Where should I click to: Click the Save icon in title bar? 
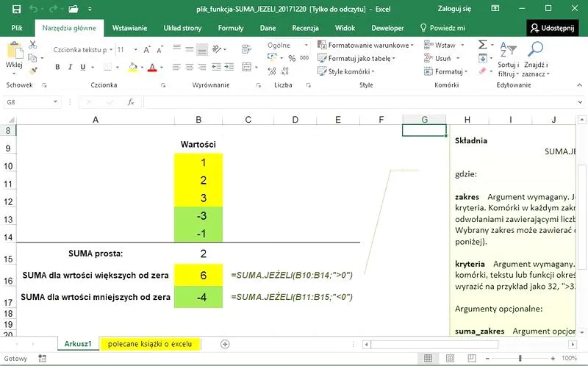coord(16,9)
